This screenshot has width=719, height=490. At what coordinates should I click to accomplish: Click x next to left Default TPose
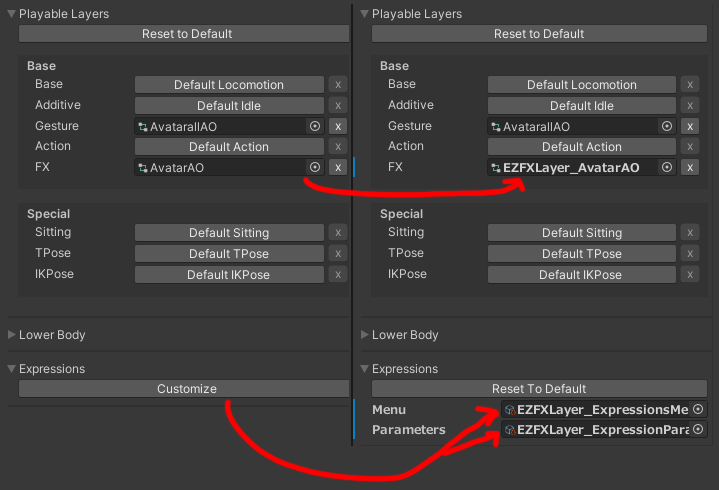coord(338,253)
